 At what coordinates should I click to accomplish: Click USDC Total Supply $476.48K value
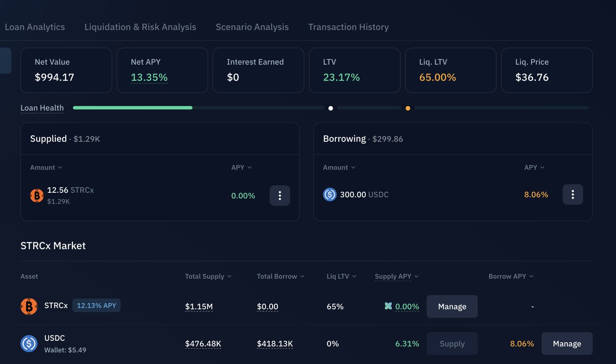(x=203, y=344)
